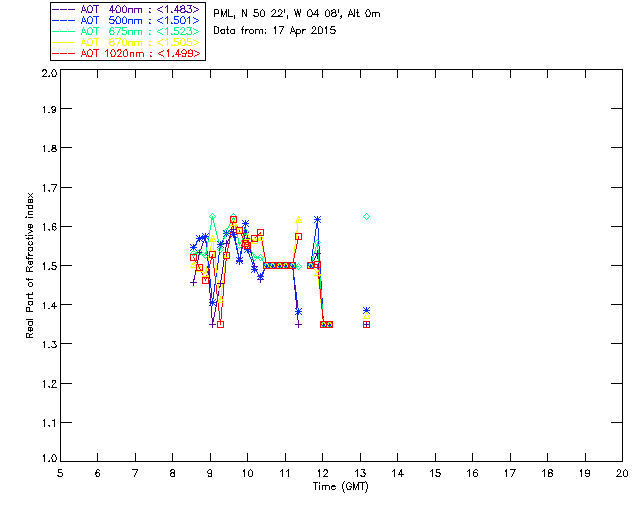The height and width of the screenshot is (512, 640).
Task: Click the time axis label 14
Action: [398, 473]
